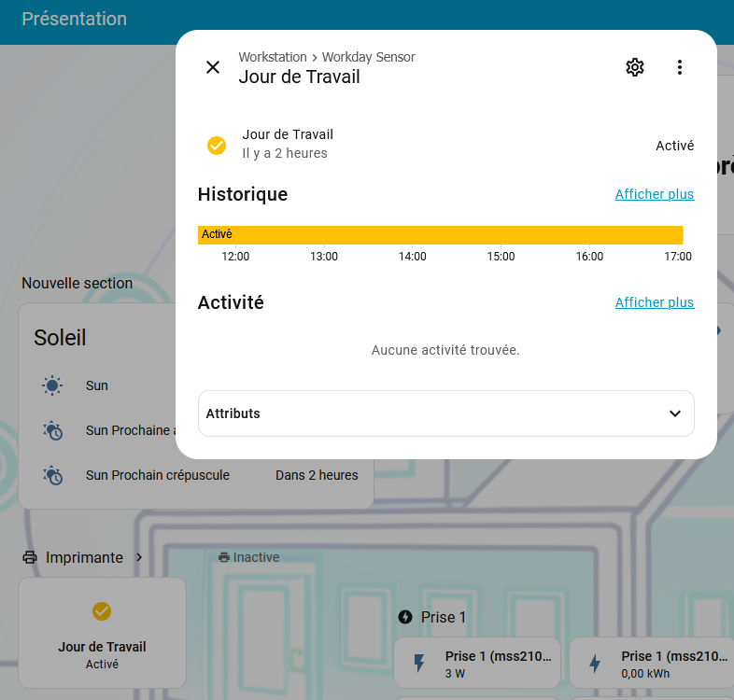Screen dimensions: 734x700
Task: Click the Présentation header title
Action: (x=74, y=19)
